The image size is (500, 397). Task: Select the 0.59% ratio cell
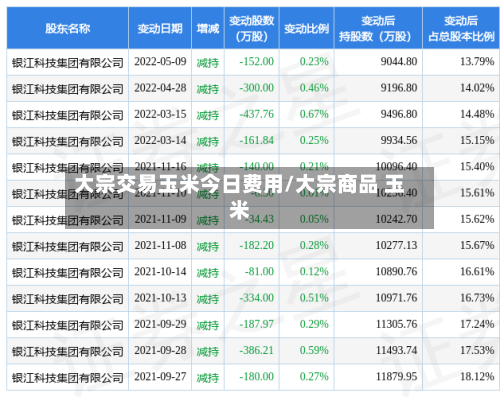click(314, 350)
